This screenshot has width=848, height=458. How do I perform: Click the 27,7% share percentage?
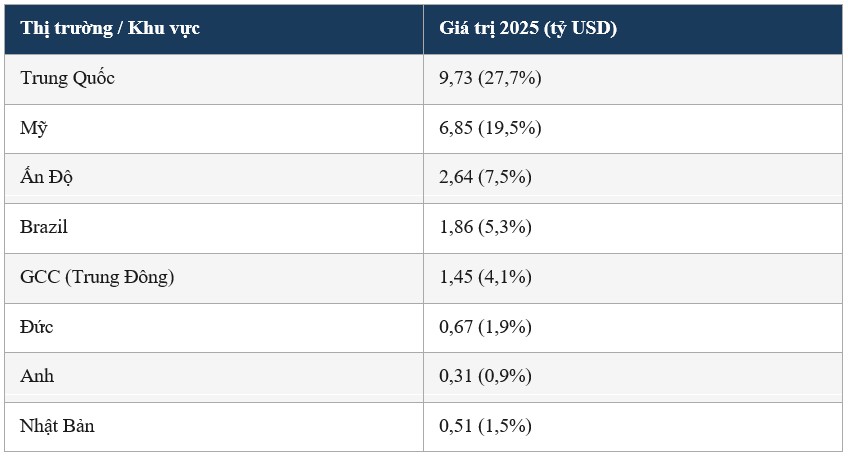511,78
